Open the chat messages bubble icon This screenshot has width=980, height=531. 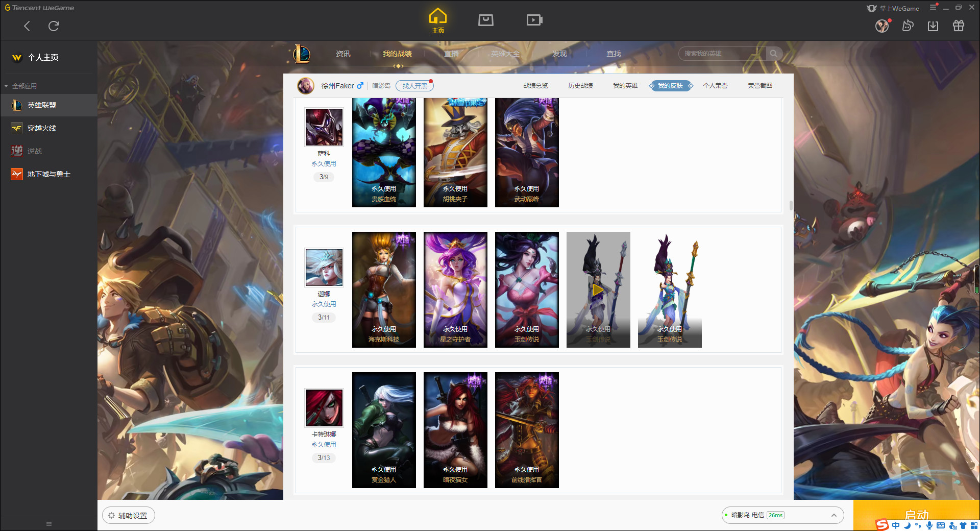[x=908, y=26]
